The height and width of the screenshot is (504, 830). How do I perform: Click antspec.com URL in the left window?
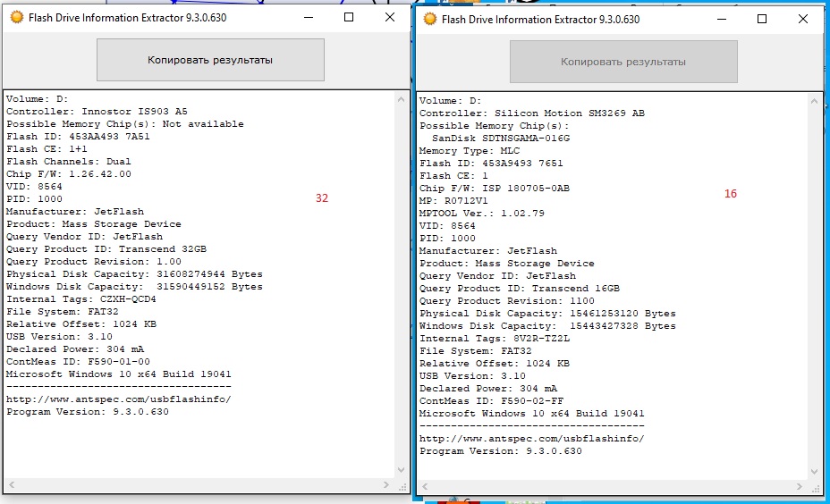[x=119, y=399]
